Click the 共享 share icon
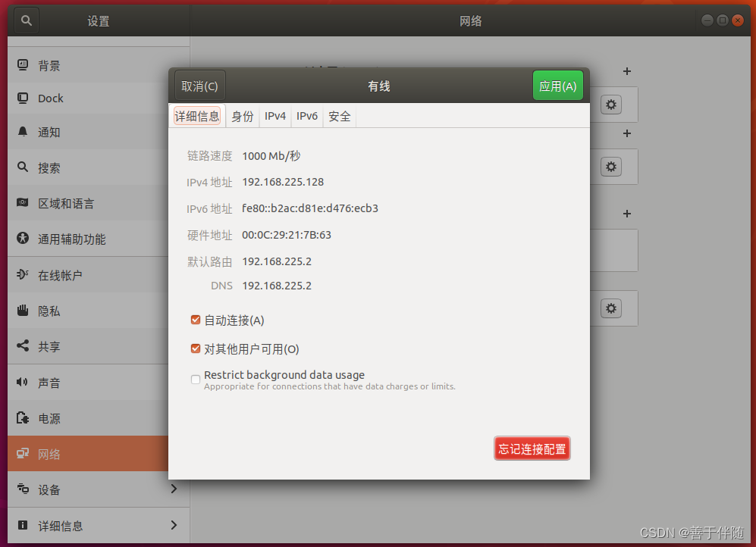 pyautogui.click(x=23, y=345)
